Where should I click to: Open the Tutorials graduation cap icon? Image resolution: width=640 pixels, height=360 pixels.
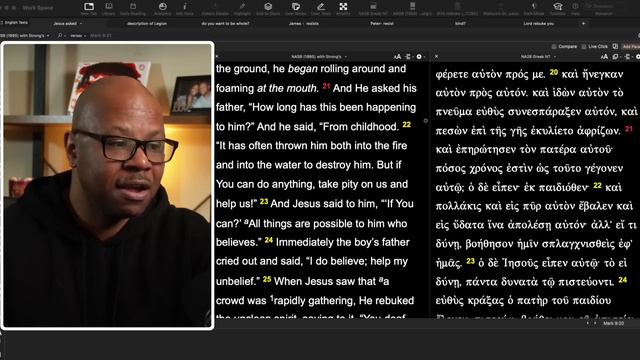[x=558, y=8]
